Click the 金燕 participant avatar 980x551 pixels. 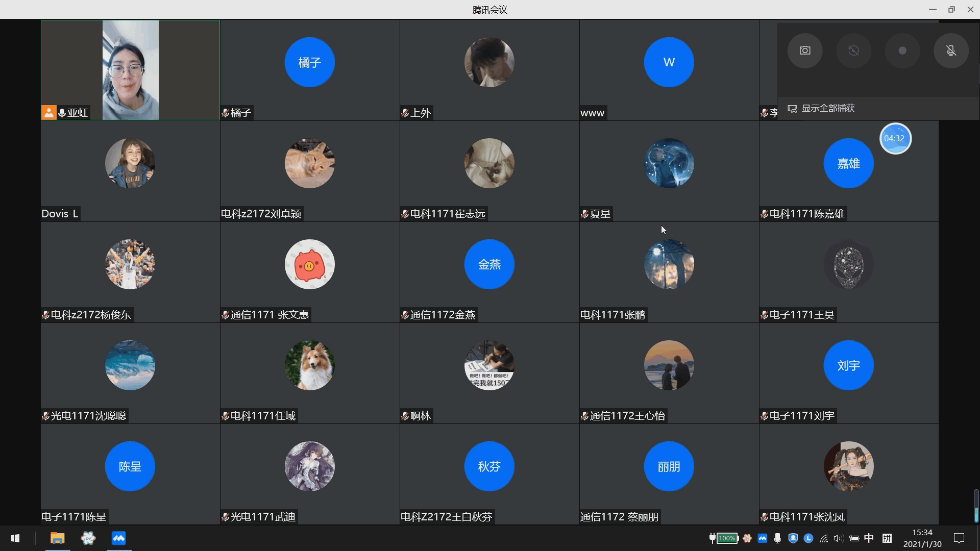[x=489, y=264]
